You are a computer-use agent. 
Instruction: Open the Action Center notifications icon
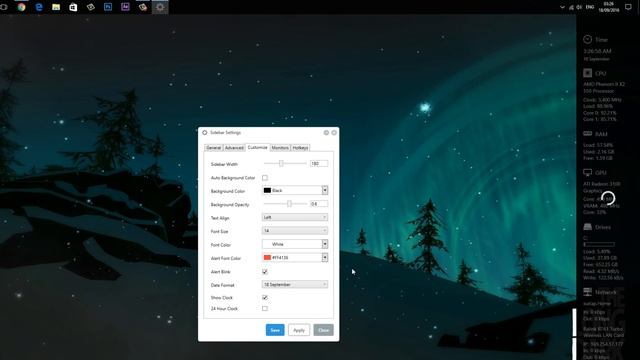(x=628, y=7)
